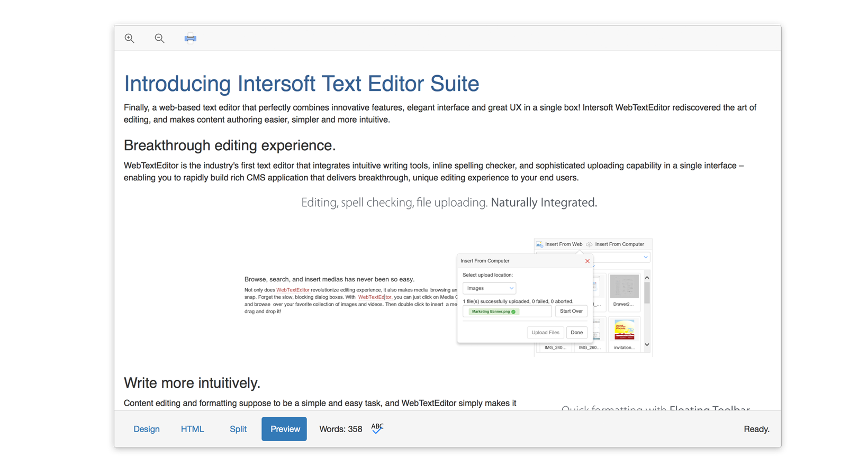Screen dimensions: 868x476
Task: Select the invitation image thumbnail
Action: point(624,332)
